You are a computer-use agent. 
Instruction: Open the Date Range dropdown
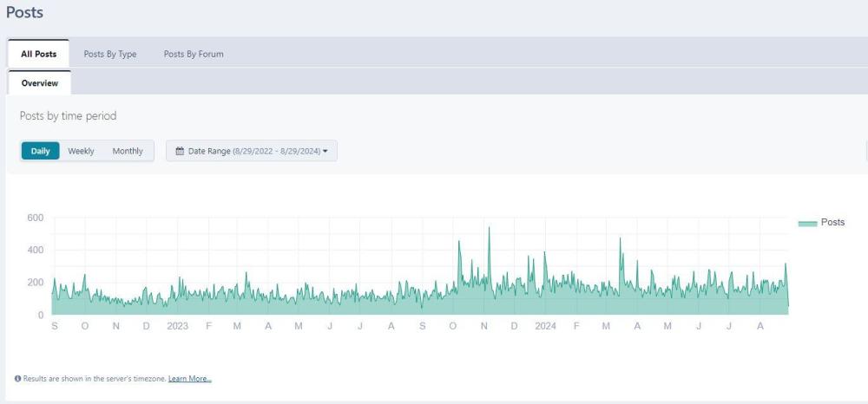click(251, 151)
